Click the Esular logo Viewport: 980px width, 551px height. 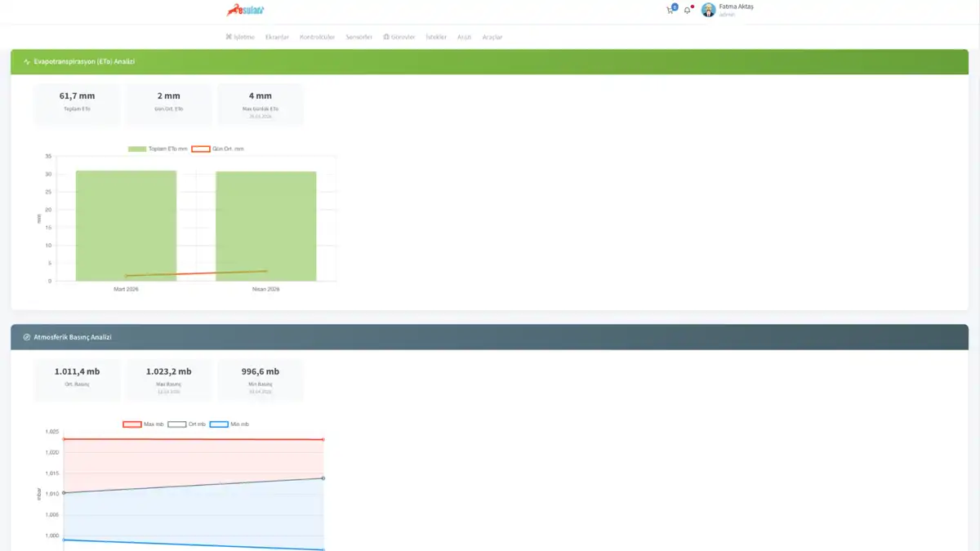[x=246, y=10]
